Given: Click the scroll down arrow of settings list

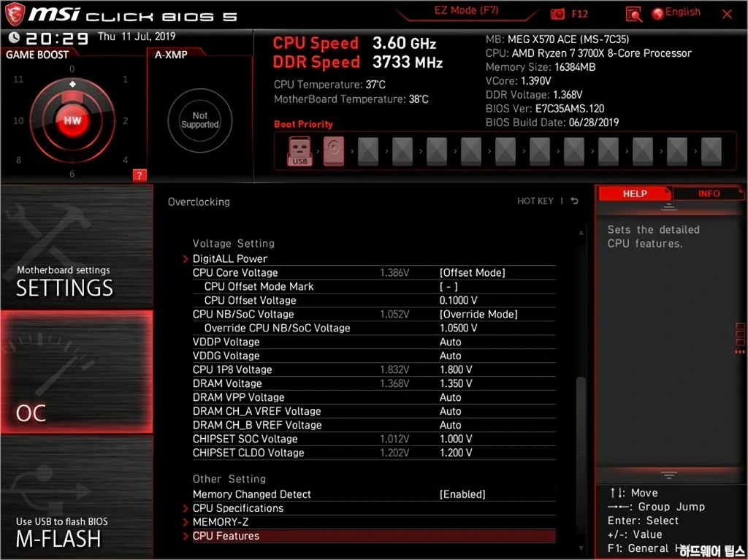Looking at the screenshot, I should [581, 548].
